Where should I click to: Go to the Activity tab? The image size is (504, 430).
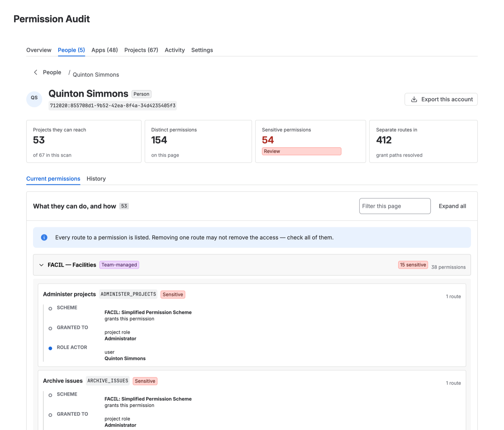pos(175,50)
